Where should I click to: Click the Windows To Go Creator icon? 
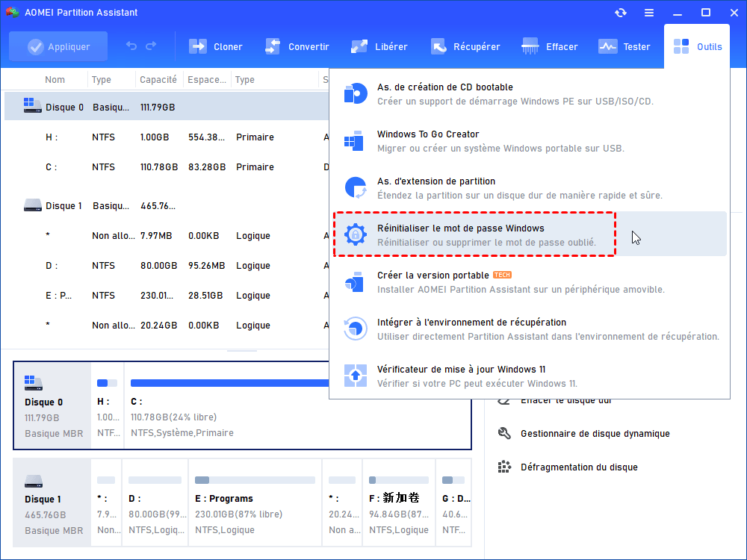pos(354,141)
